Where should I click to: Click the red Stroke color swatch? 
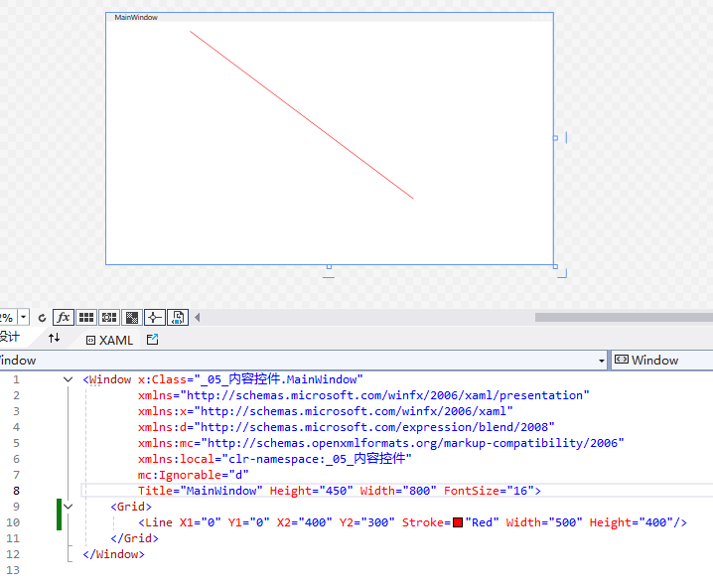[458, 522]
